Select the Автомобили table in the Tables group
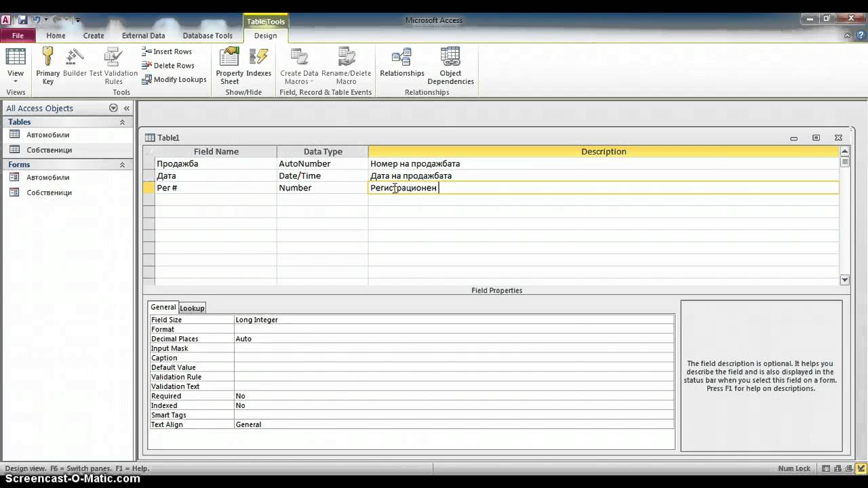Screen dimensions: 868x488 (x=48, y=135)
